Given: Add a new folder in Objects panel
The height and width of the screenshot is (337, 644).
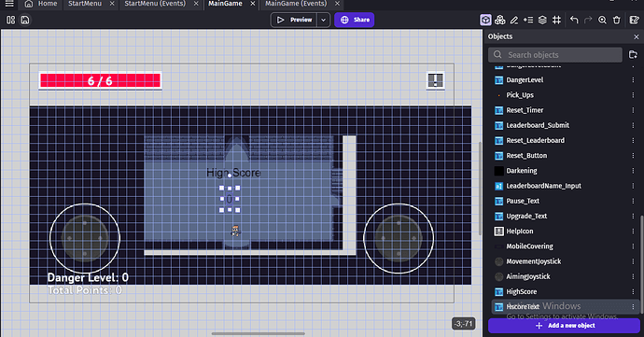Looking at the screenshot, I should 633,55.
